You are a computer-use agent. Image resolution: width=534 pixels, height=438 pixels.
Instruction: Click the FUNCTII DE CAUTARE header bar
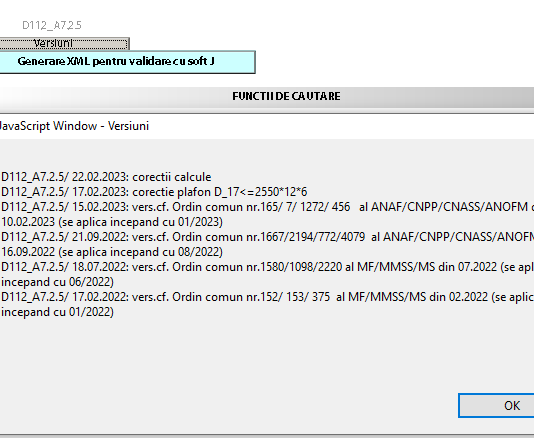267,96
